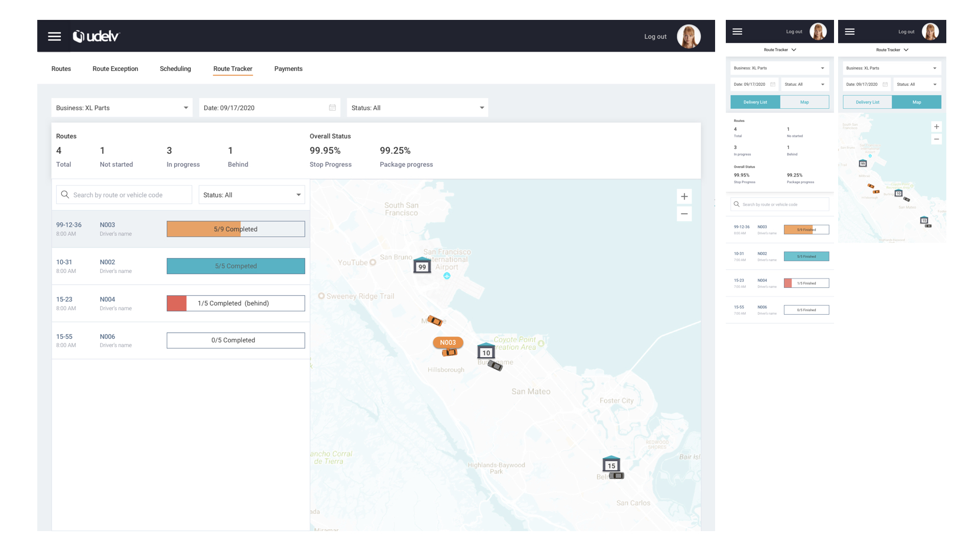
Task: Select route 15-23 in desktop list
Action: tap(181, 303)
